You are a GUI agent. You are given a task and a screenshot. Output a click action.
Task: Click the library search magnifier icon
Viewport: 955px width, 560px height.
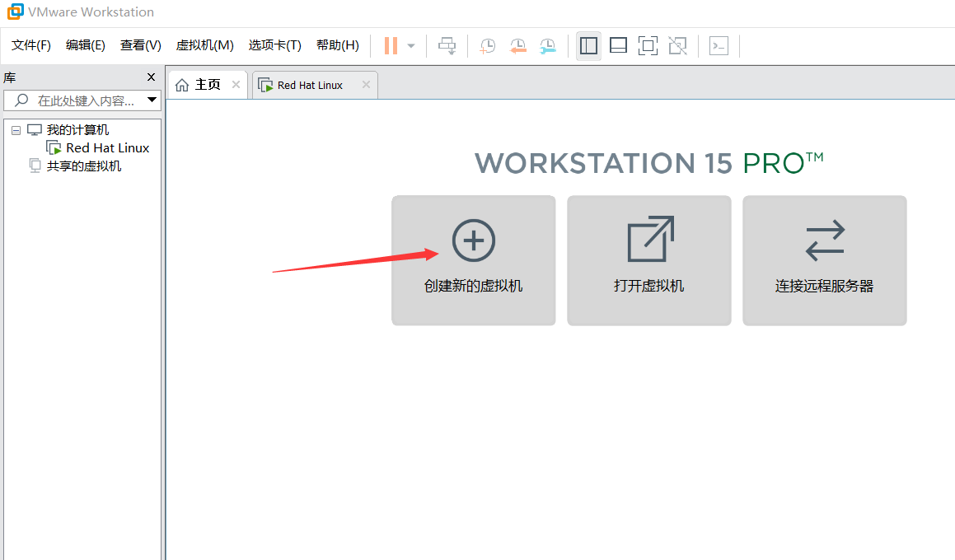22,100
